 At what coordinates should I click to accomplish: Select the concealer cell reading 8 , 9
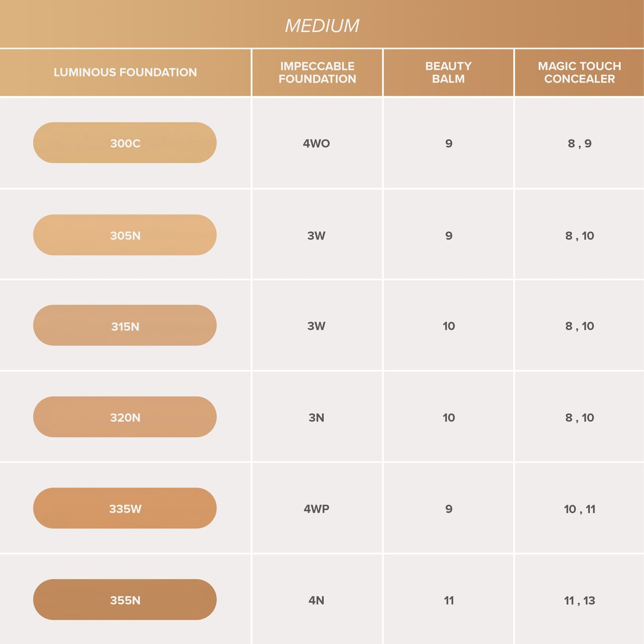[579, 143]
